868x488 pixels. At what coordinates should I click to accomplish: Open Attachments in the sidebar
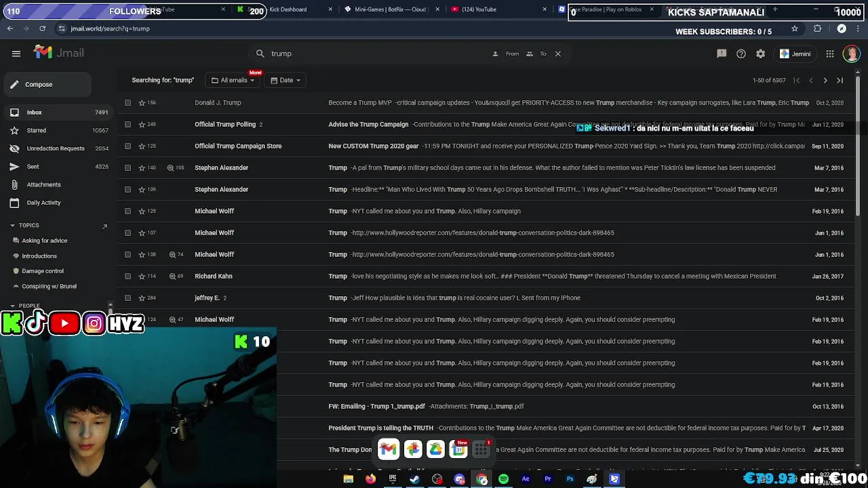click(x=58, y=184)
